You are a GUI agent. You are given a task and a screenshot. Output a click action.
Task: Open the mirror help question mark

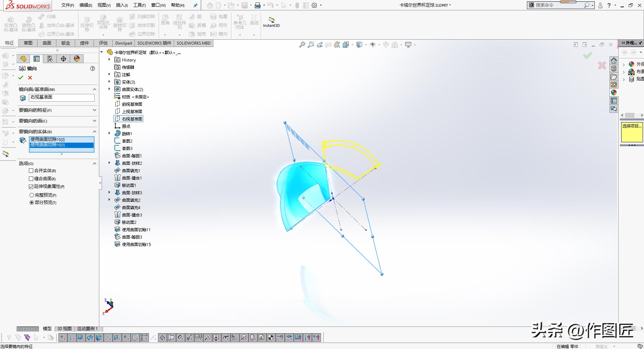click(93, 68)
